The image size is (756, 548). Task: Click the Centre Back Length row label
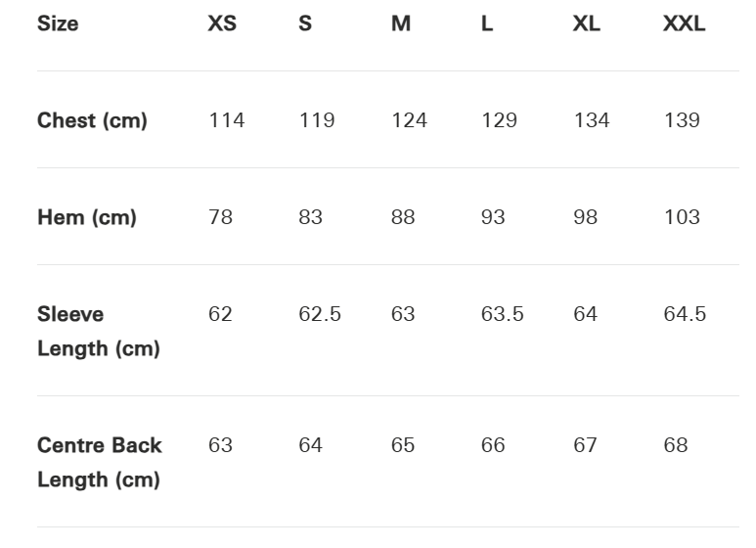pos(100,462)
